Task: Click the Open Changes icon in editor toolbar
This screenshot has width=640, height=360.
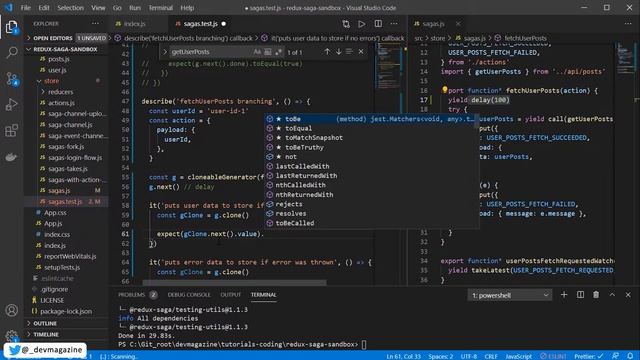Action: coord(346,24)
